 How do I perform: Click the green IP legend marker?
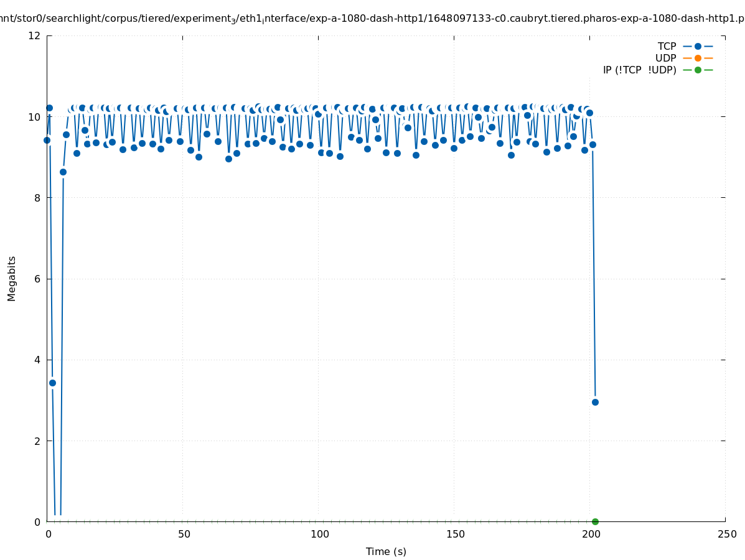(698, 70)
